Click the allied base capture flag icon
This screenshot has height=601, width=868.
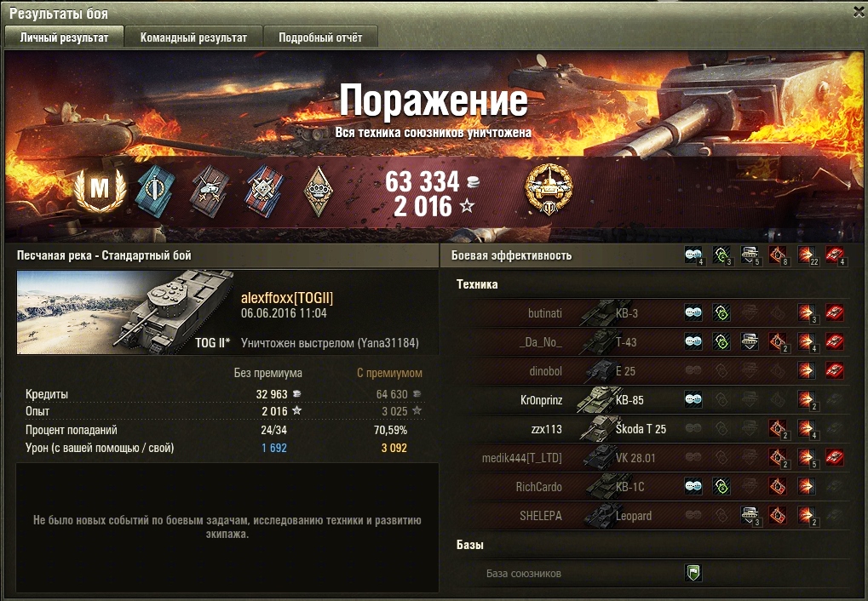pos(693,573)
